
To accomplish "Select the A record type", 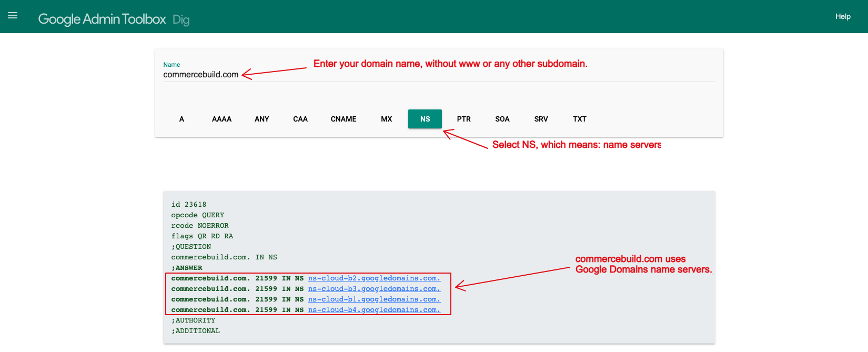I will click(181, 119).
